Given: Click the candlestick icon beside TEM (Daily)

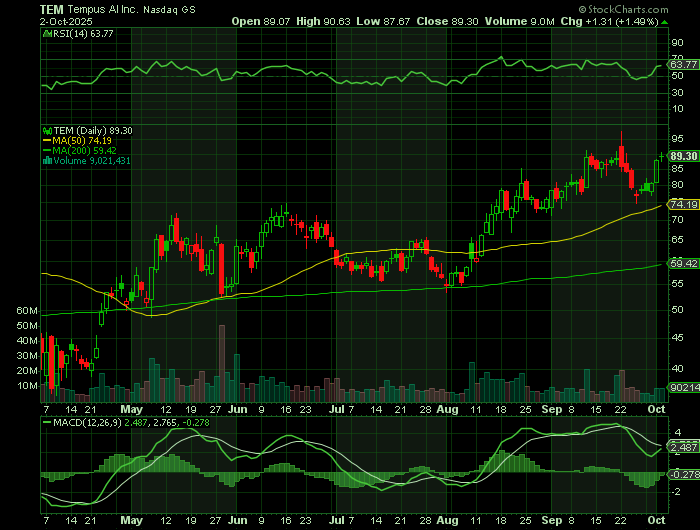Looking at the screenshot, I should coord(47,131).
